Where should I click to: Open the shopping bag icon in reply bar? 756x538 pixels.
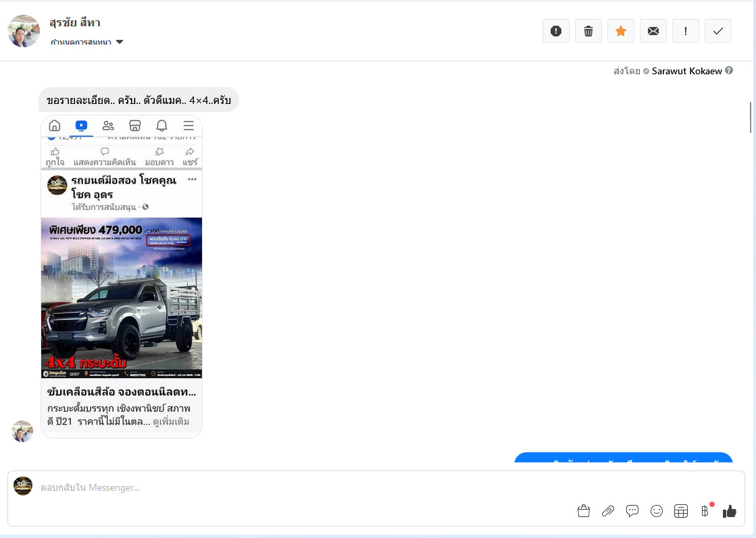(584, 511)
